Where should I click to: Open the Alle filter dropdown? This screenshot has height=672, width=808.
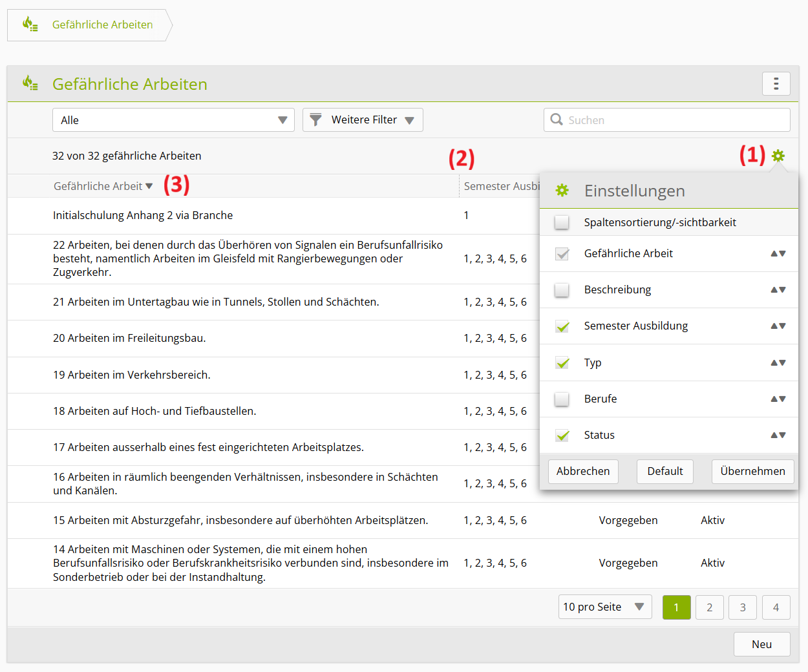173,120
